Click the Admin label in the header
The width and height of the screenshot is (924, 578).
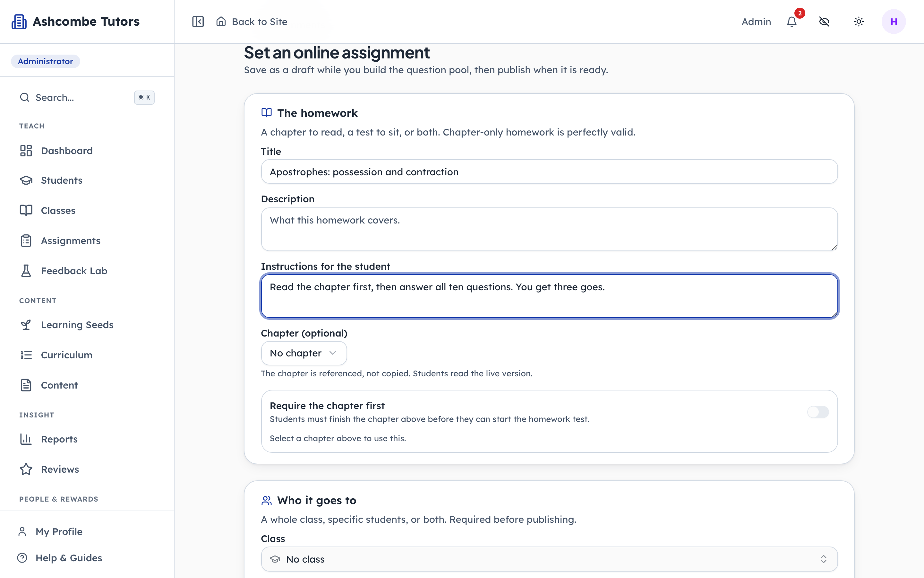[756, 22]
